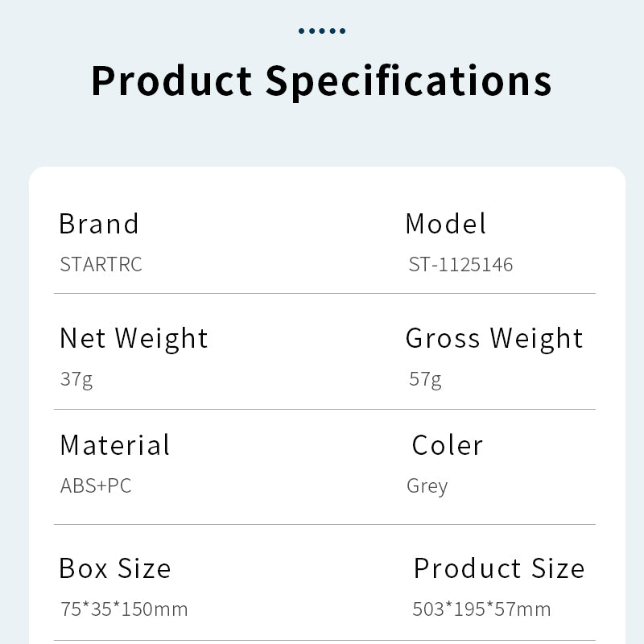Select the Brand label
Image resolution: width=644 pixels, height=644 pixels.
(x=99, y=224)
